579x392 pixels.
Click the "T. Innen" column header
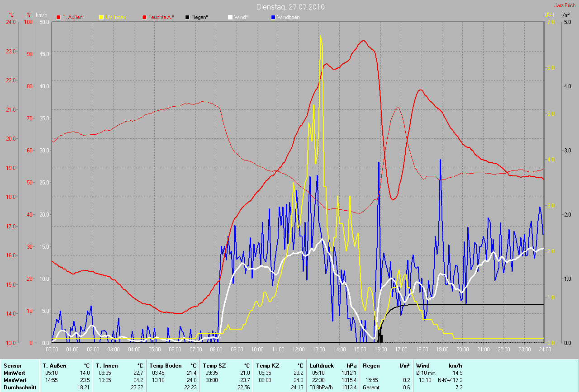click(107, 366)
